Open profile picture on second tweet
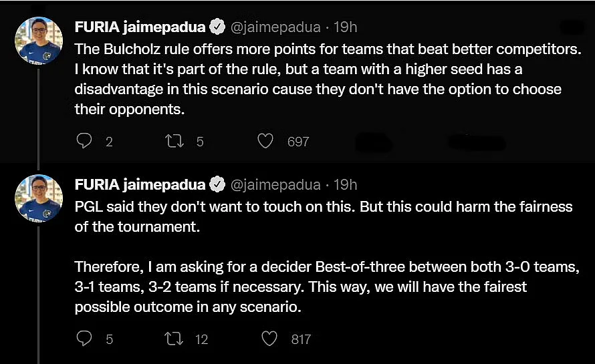This screenshot has width=595, height=364. click(39, 198)
